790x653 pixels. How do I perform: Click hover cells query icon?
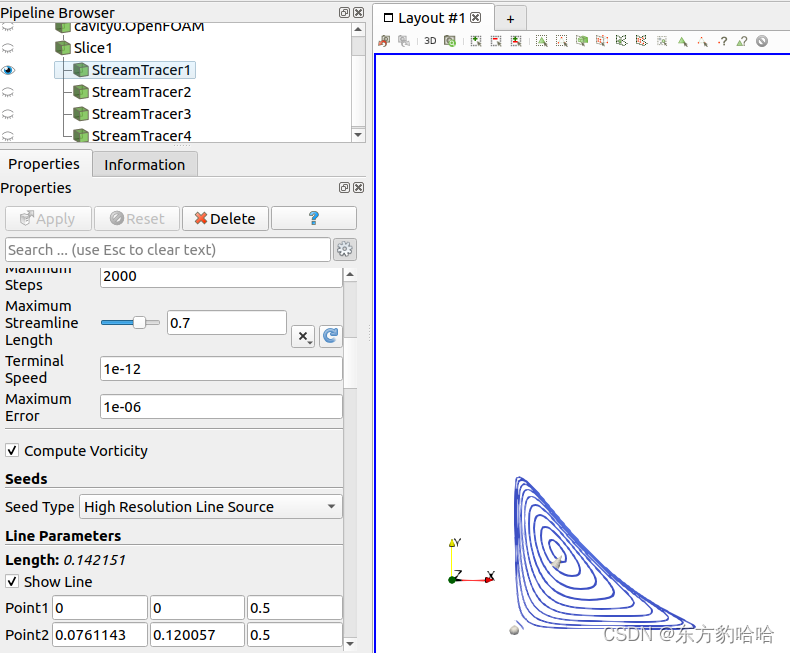point(742,41)
